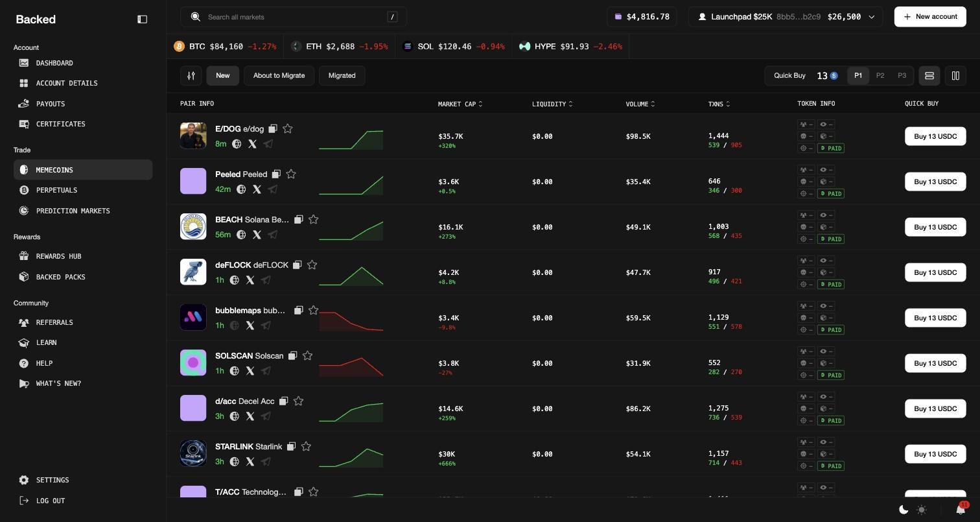Buy 13 USDC of E/DOG
Screen dimensions: 980x522
(935, 136)
